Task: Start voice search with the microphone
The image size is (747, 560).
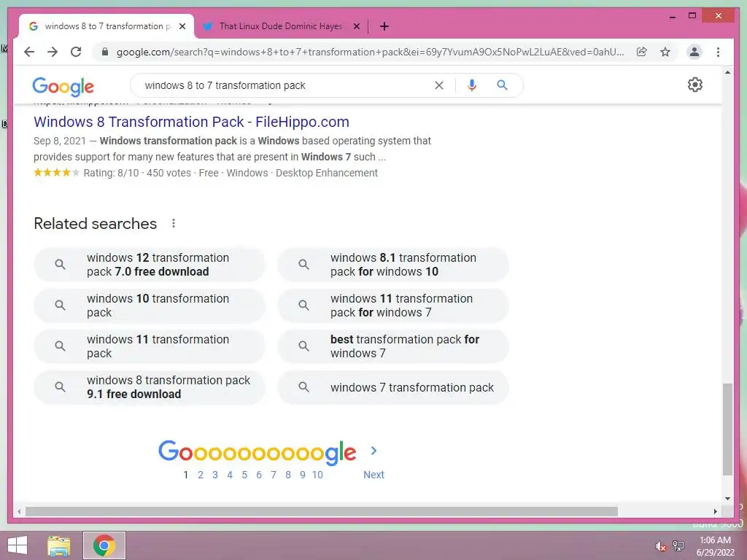Action: pyautogui.click(x=472, y=85)
